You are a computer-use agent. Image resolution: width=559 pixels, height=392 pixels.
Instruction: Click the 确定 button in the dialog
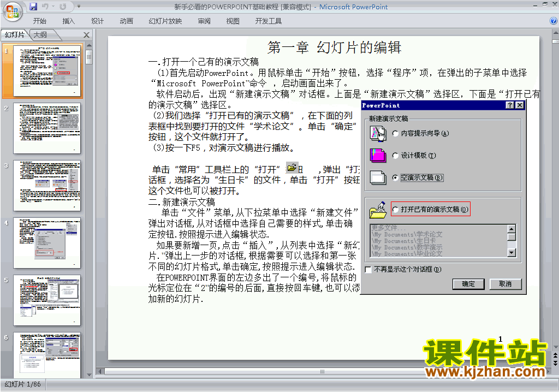tap(468, 284)
